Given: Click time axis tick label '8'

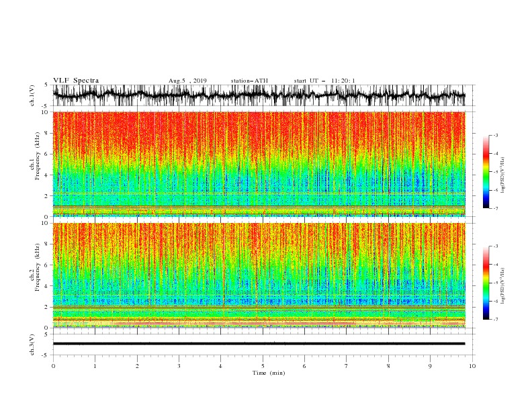Looking at the screenshot, I should pos(388,366).
